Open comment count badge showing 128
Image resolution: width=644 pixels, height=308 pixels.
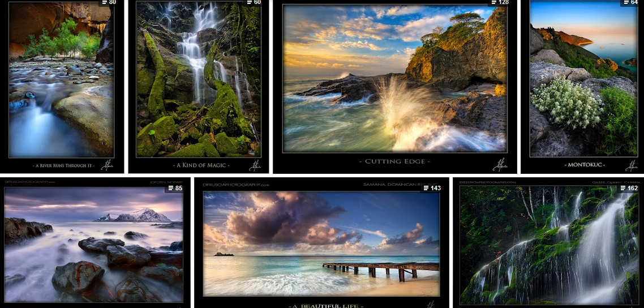[500, 2]
